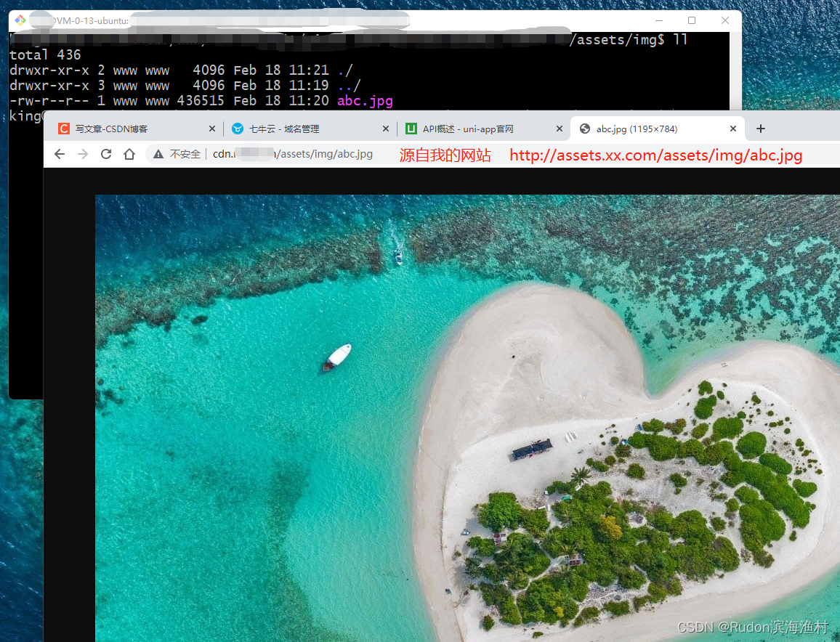
Task: Click abc.jpg filename in terminal listing
Action: [x=365, y=101]
